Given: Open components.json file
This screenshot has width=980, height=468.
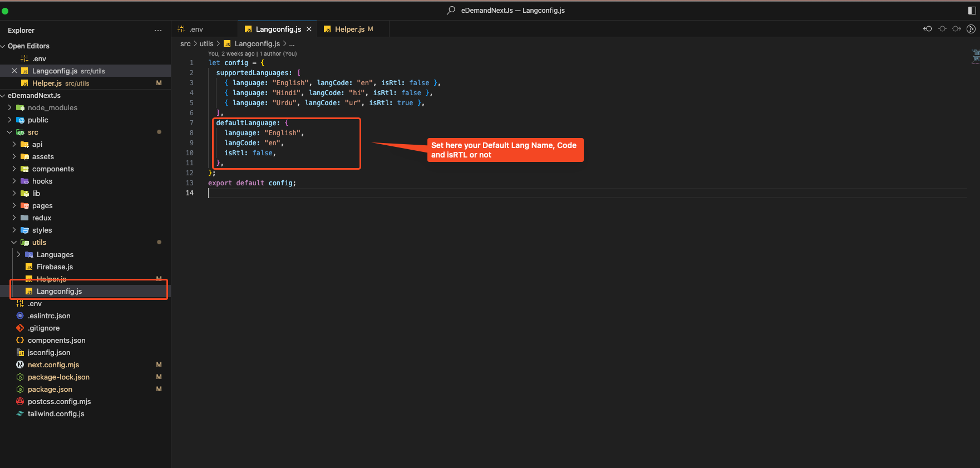Looking at the screenshot, I should coord(56,341).
